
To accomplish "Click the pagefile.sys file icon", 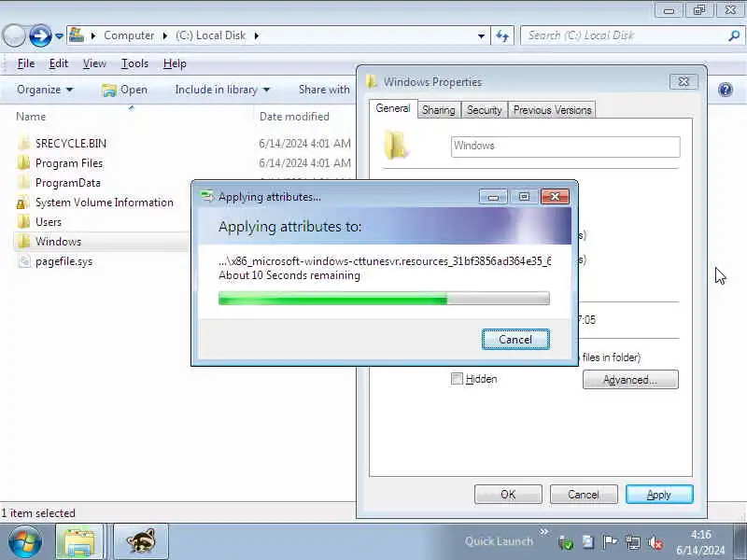I will click(x=24, y=261).
